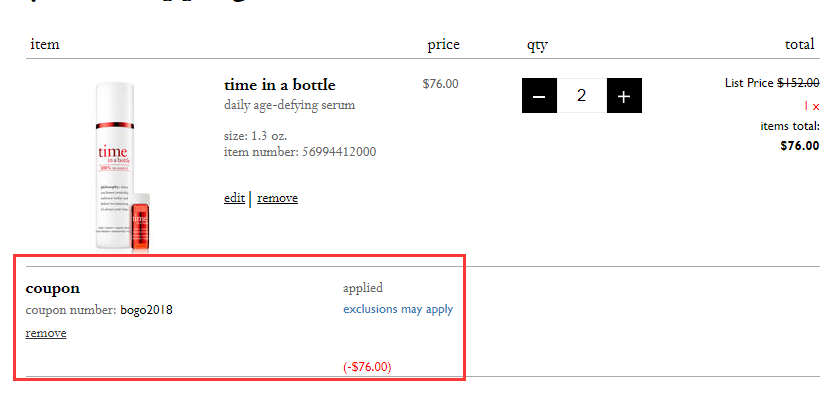Remove the time in a bottle item
Viewport: 838px width, 400px height.
(277, 198)
